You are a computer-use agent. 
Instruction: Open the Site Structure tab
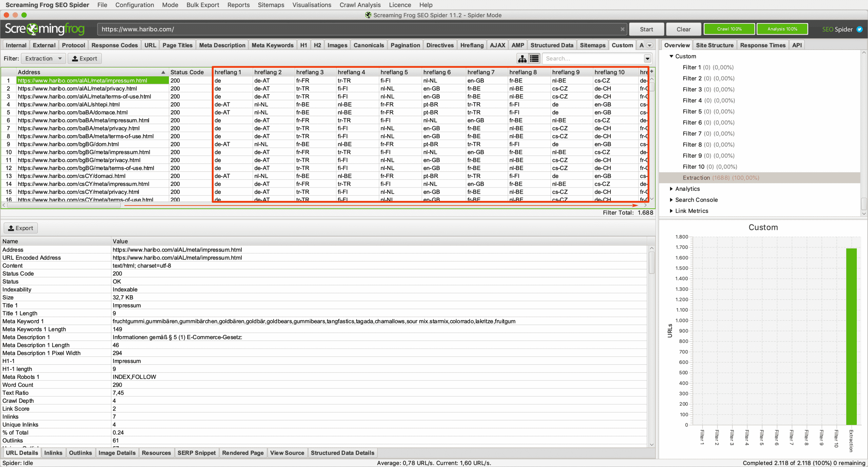coord(714,45)
